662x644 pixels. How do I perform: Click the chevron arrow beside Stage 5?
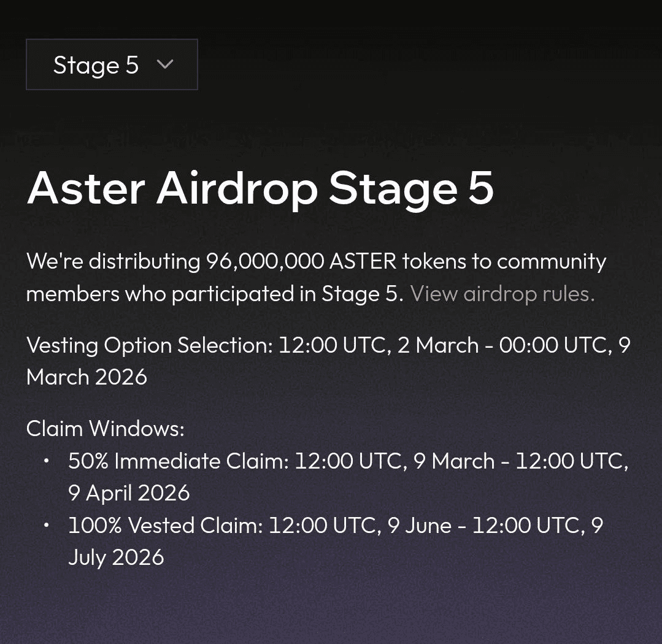click(x=165, y=64)
